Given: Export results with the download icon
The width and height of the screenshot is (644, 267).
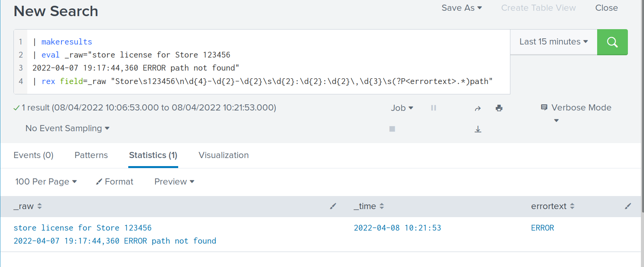Looking at the screenshot, I should (478, 129).
